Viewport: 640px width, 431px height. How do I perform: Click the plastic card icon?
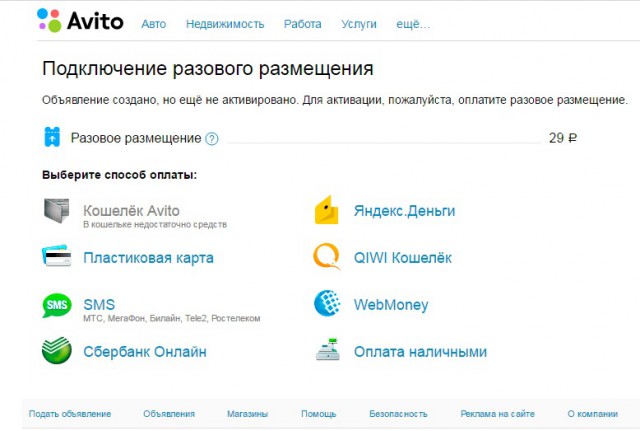(x=56, y=256)
